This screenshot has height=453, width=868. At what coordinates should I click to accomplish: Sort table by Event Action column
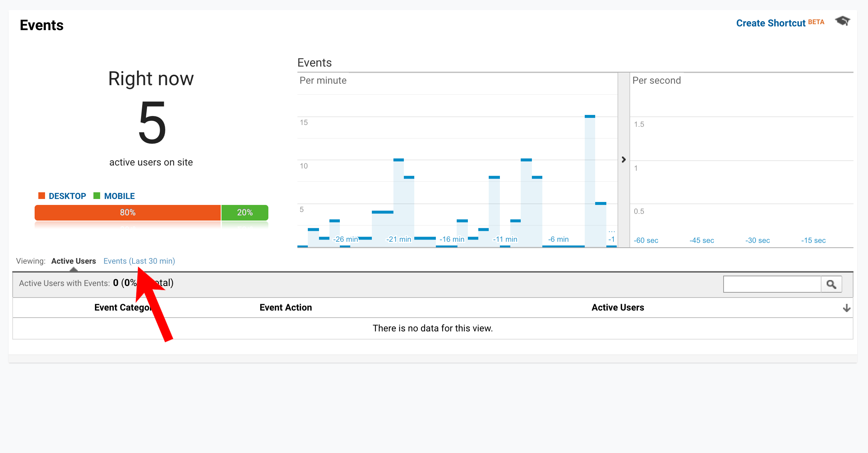(285, 308)
